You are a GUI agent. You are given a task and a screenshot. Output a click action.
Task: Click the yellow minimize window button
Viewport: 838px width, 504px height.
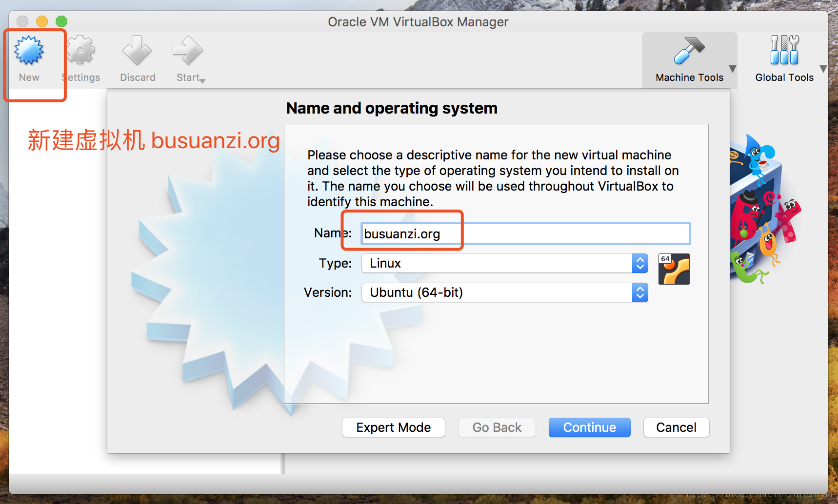pos(42,21)
